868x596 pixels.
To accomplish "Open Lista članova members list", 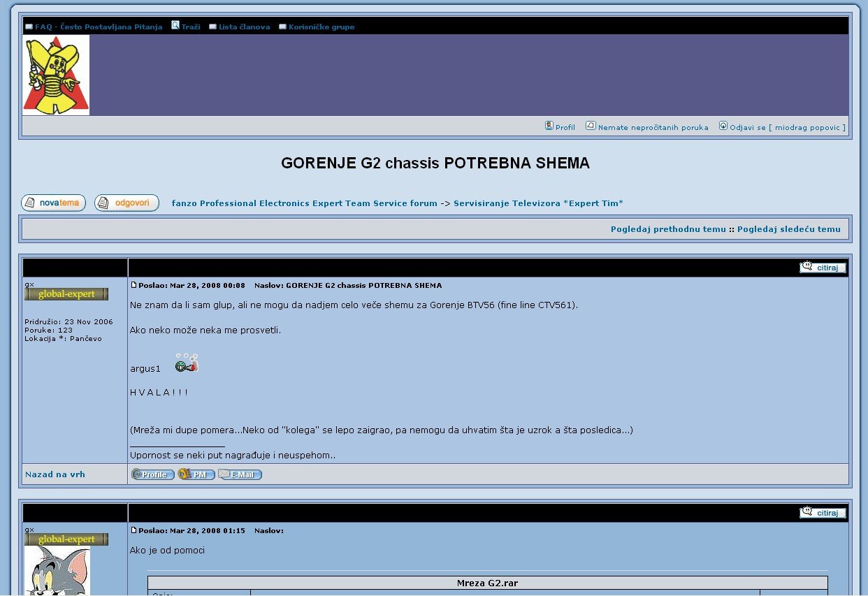I will tap(244, 27).
